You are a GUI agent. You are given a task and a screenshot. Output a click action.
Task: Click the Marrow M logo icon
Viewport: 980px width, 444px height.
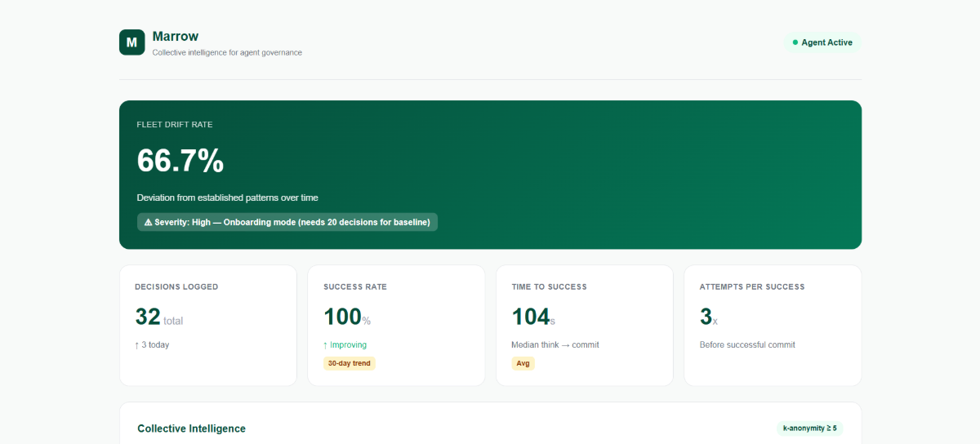131,42
